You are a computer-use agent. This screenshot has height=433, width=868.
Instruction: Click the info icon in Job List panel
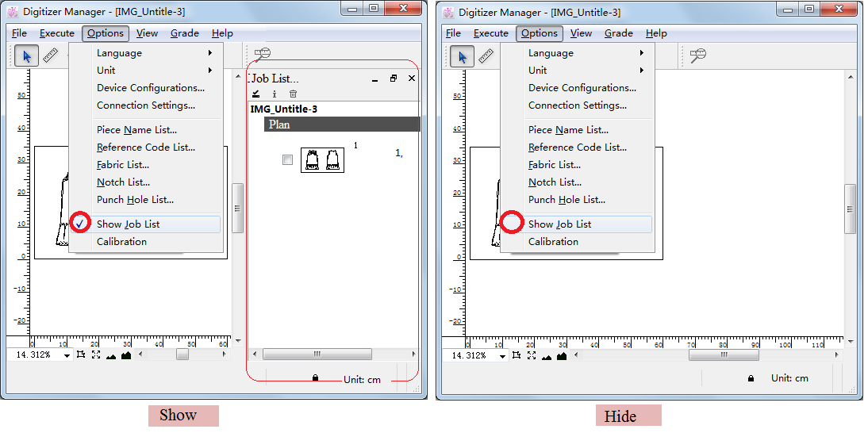click(275, 94)
